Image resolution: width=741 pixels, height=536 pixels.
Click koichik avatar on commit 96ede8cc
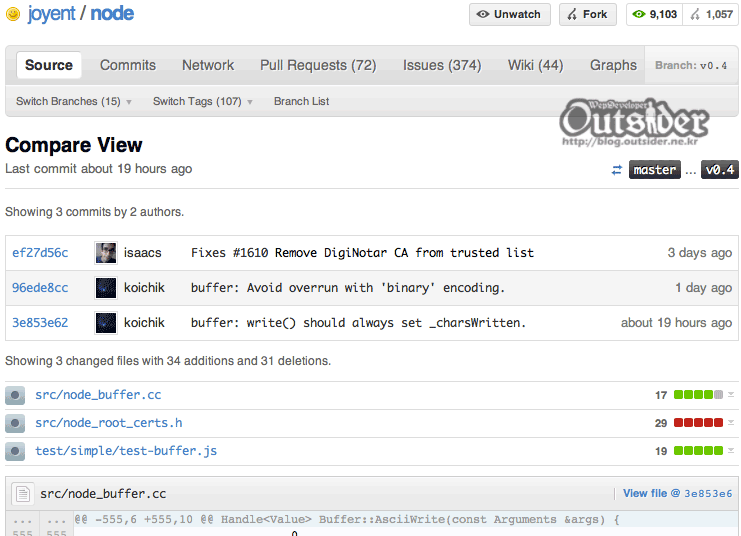click(106, 288)
